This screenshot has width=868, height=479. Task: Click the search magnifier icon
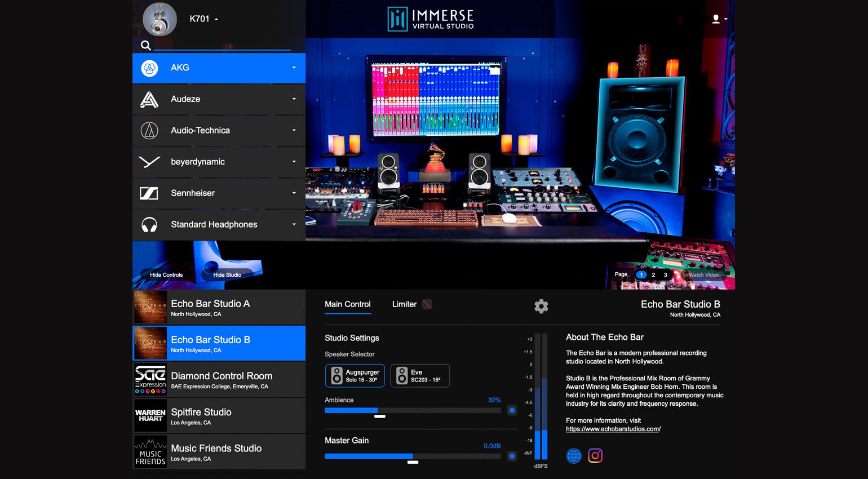click(145, 46)
